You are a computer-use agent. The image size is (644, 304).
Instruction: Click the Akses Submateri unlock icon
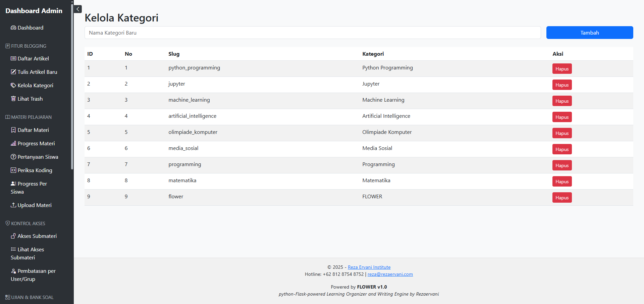[x=13, y=236]
